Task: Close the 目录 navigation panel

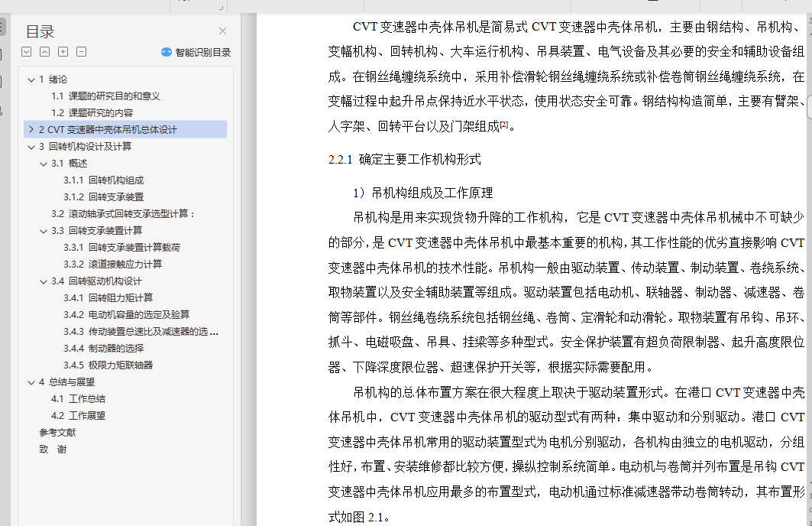Action: click(223, 31)
